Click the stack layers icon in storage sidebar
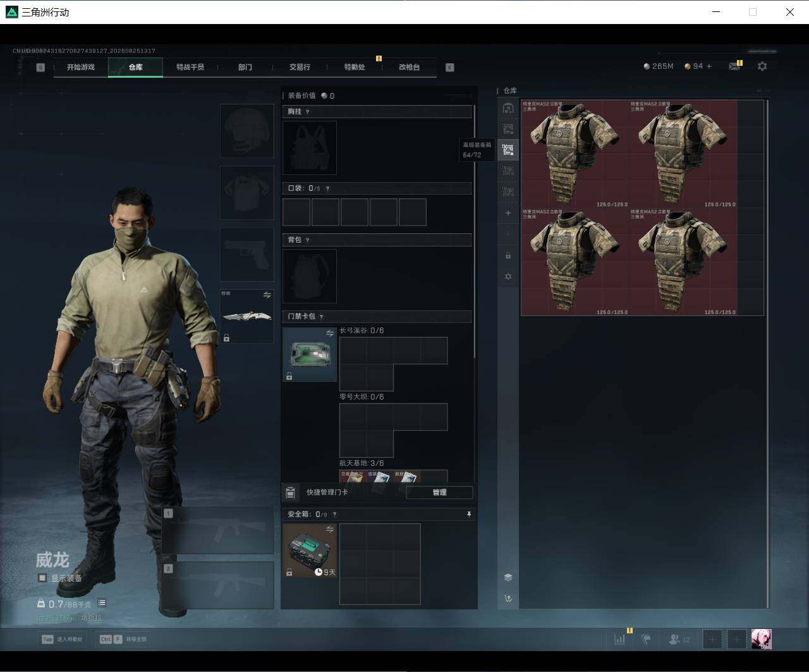 508,577
